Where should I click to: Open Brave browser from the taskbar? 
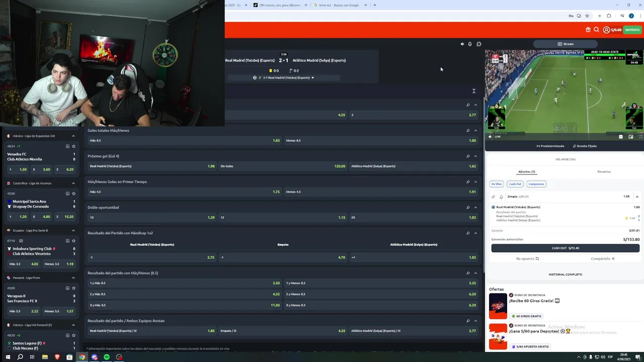57,357
